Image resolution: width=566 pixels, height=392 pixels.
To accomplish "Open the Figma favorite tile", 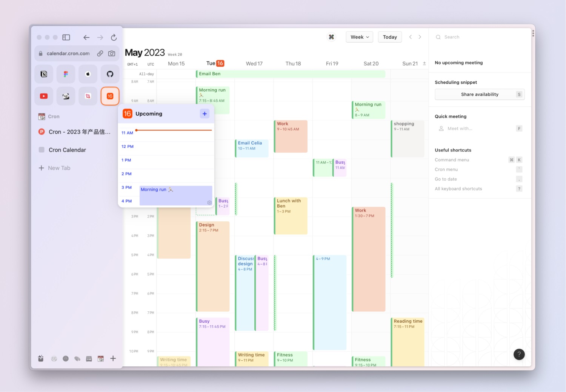I will 66,74.
